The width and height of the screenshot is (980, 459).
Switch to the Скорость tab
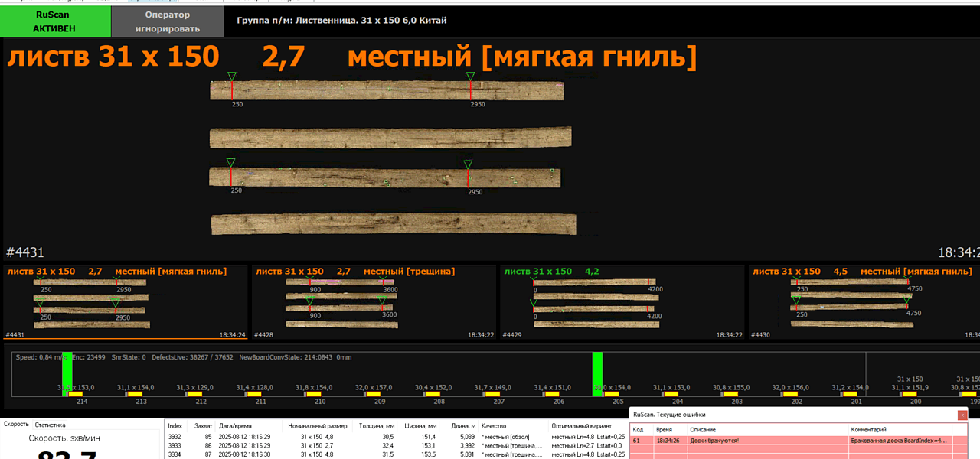pos(17,425)
